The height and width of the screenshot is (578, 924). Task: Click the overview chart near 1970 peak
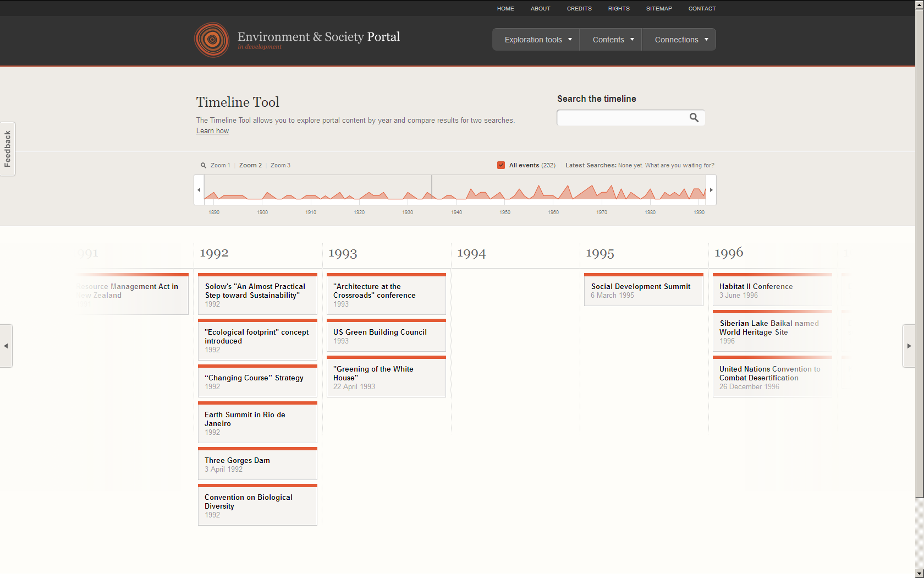[591, 191]
